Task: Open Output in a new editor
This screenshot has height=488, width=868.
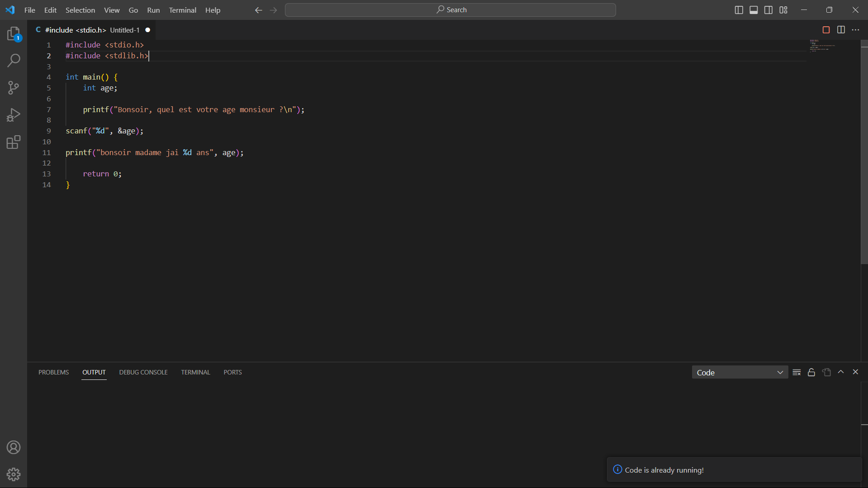Action: point(826,372)
